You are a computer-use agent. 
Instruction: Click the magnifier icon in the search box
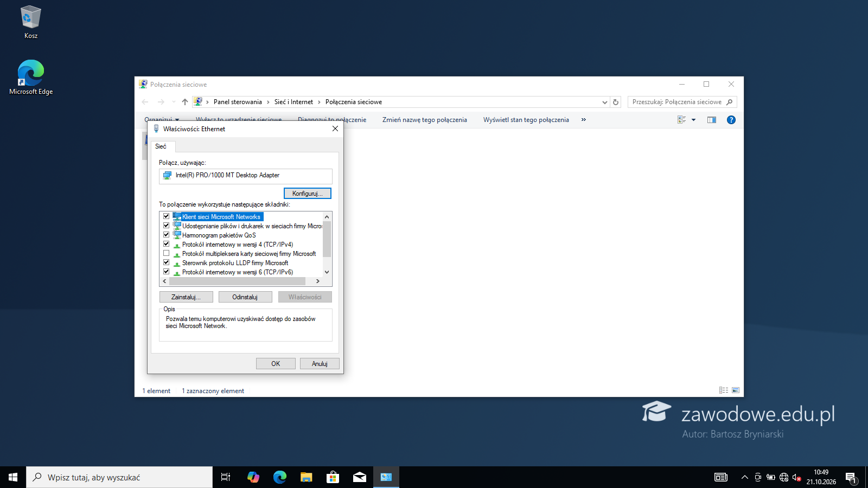pos(729,102)
